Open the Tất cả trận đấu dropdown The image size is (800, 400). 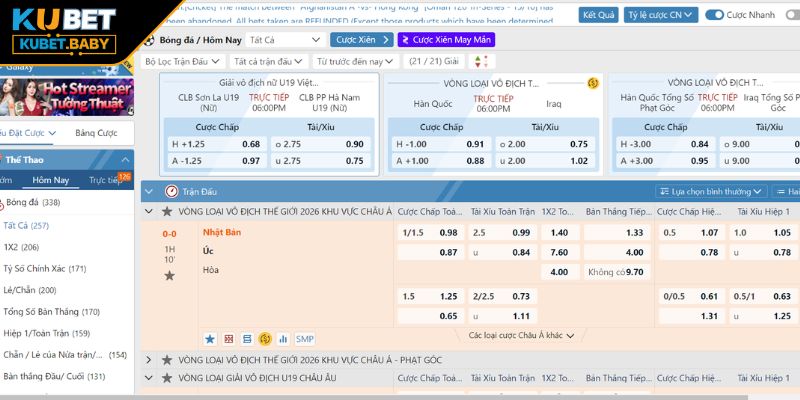tap(268, 62)
